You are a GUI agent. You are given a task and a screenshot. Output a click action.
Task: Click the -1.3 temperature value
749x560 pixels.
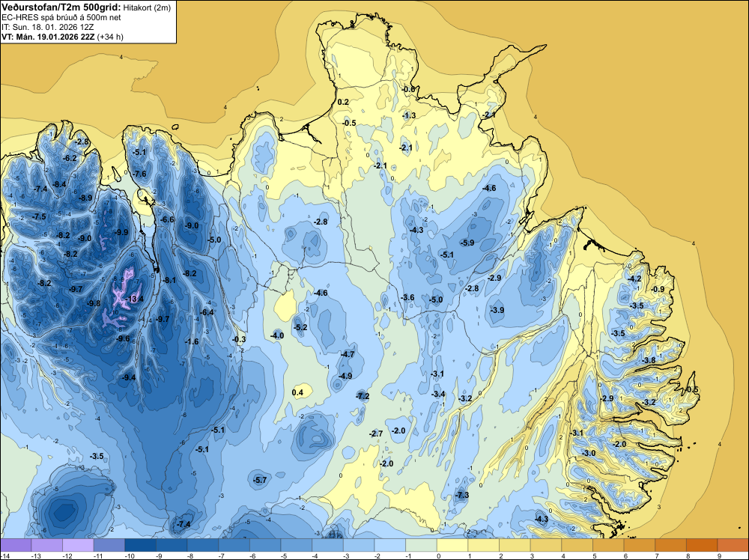click(409, 115)
